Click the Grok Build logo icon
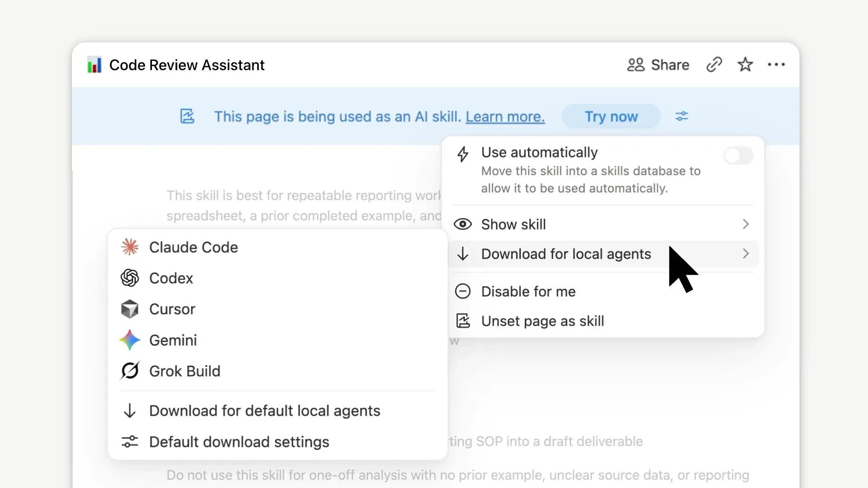The image size is (868, 488). tap(130, 371)
